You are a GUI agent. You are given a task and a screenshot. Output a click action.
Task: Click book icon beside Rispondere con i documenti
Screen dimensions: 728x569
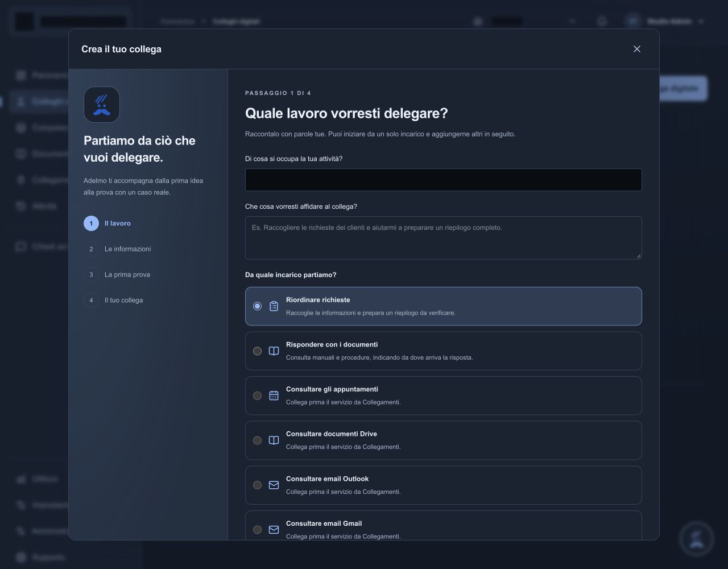[274, 351]
